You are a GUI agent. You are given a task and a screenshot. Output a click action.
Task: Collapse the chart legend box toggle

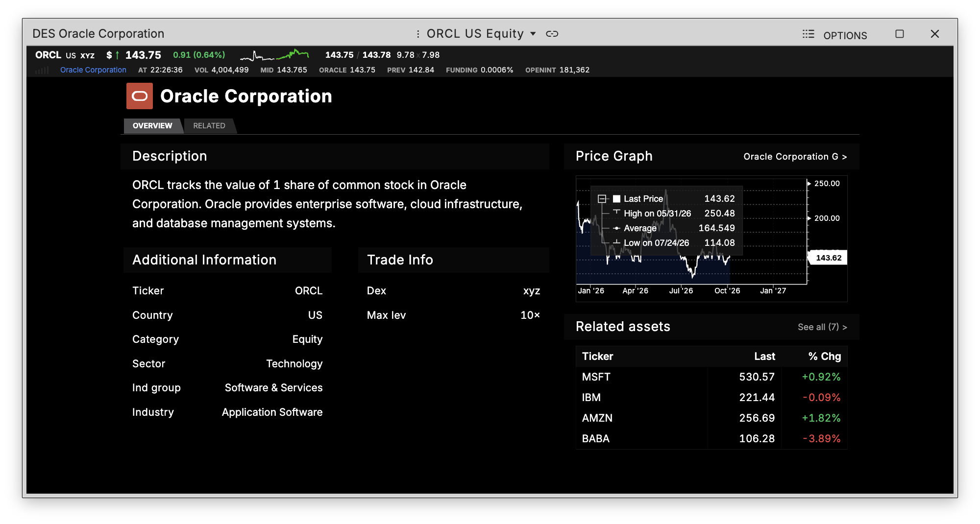coord(602,199)
